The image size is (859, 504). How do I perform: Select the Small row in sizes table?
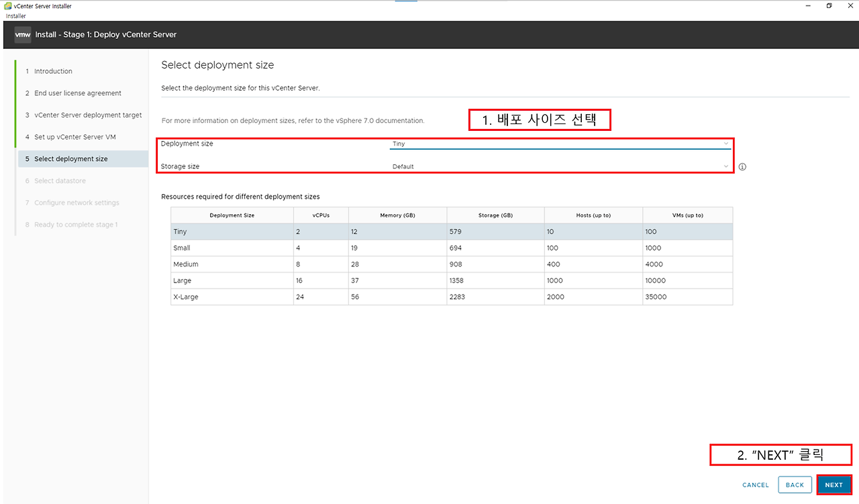pos(452,248)
